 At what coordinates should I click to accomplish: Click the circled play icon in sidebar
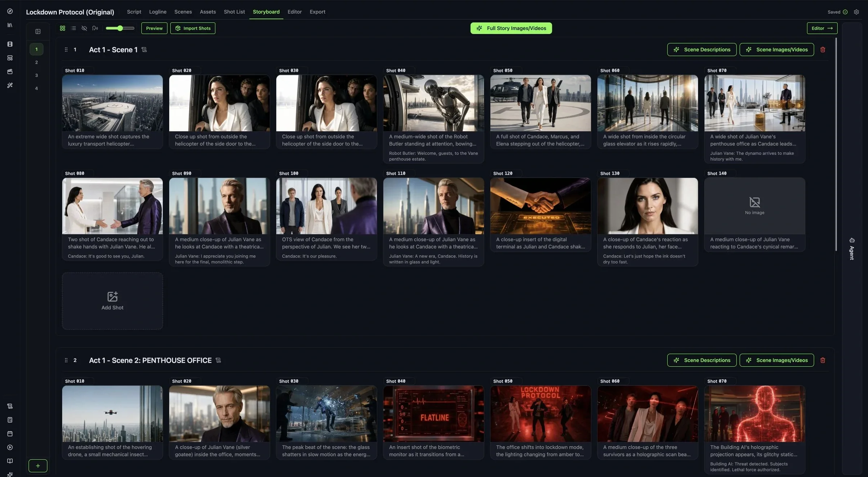click(x=10, y=447)
